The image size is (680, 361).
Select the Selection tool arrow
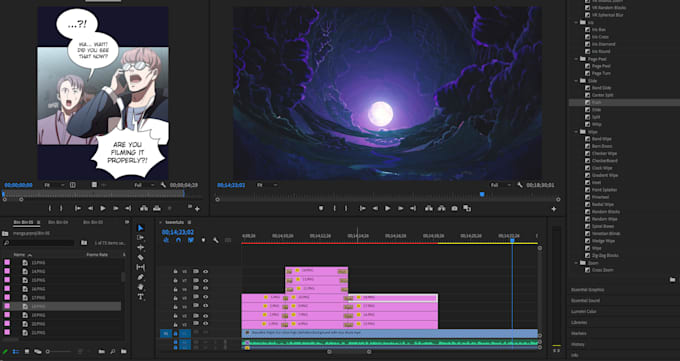click(x=141, y=228)
